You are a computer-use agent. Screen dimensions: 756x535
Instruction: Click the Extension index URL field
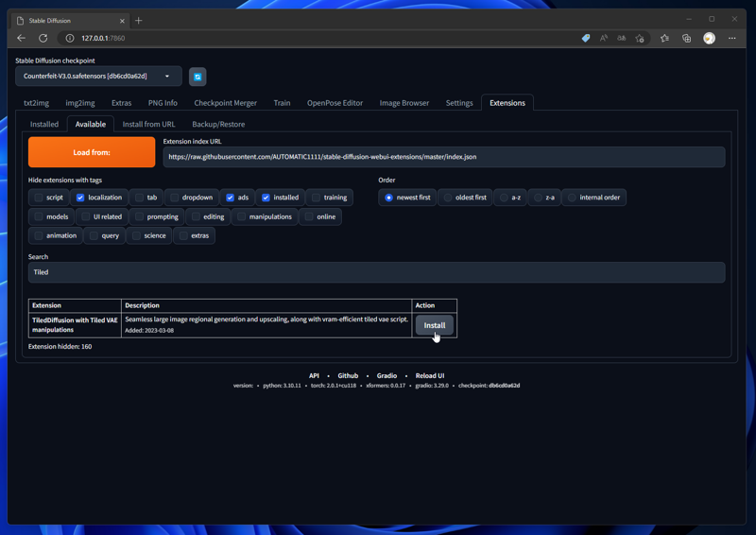pyautogui.click(x=444, y=157)
